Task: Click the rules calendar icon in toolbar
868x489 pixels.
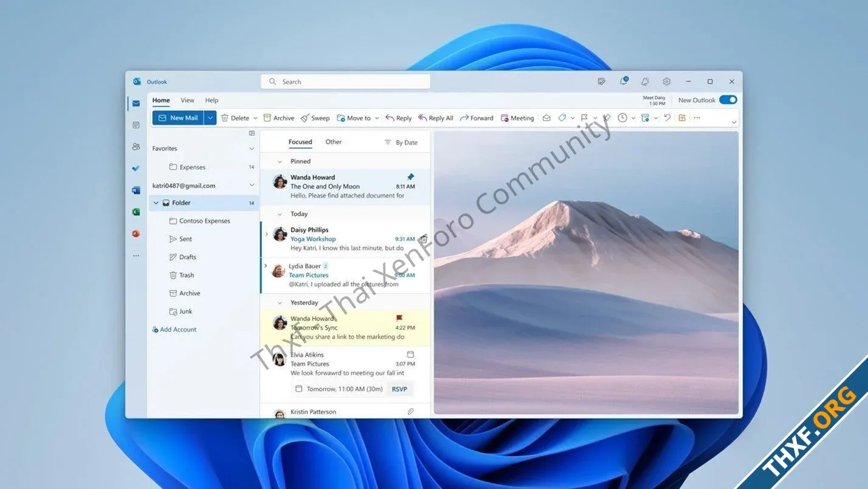Action: point(645,118)
